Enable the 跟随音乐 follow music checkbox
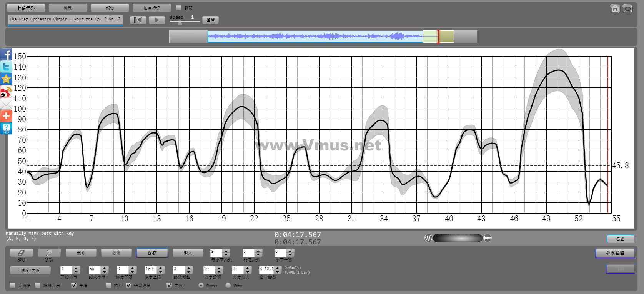644x294 pixels. click(38, 286)
